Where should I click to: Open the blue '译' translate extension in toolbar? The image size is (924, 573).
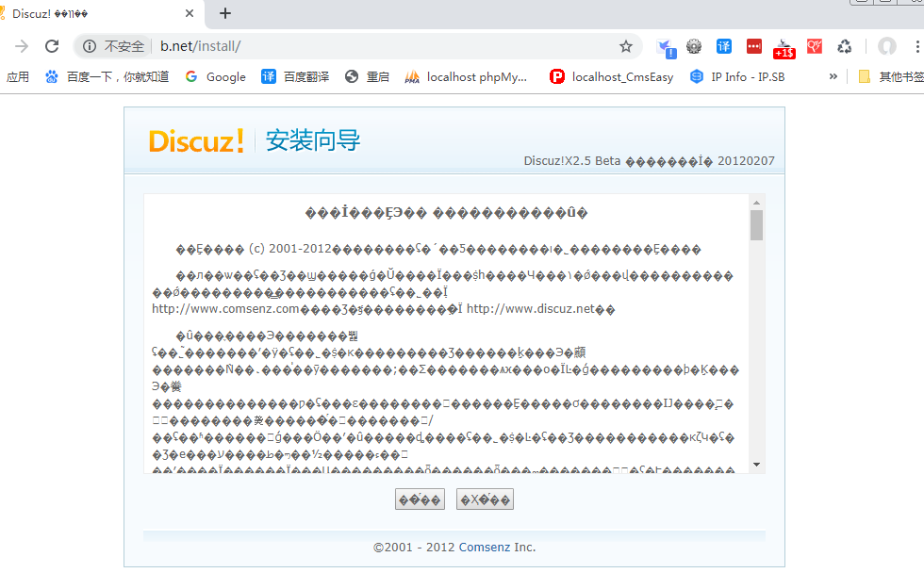(724, 46)
